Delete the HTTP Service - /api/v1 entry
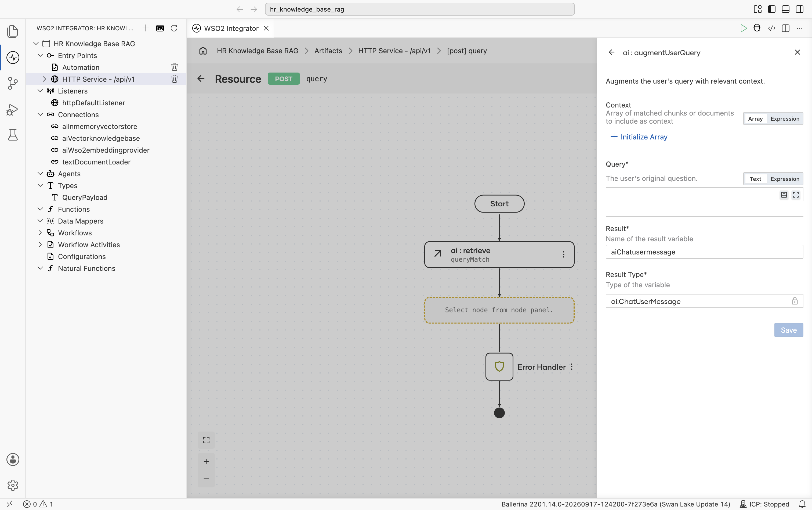 (x=174, y=79)
